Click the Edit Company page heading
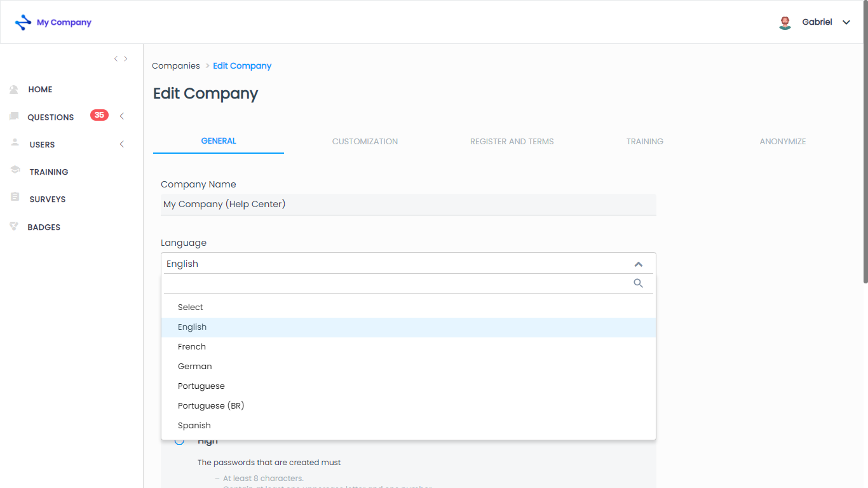The width and height of the screenshot is (868, 488). point(206,94)
